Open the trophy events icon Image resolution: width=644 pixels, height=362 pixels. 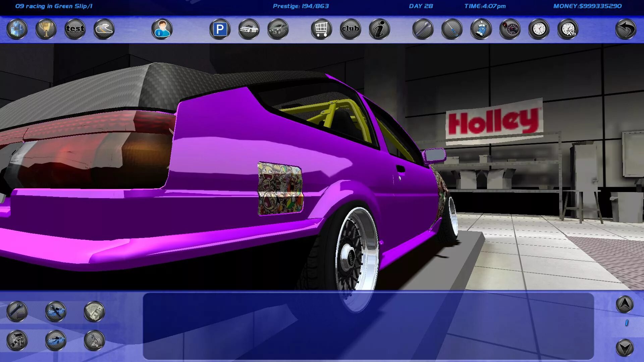point(46,29)
